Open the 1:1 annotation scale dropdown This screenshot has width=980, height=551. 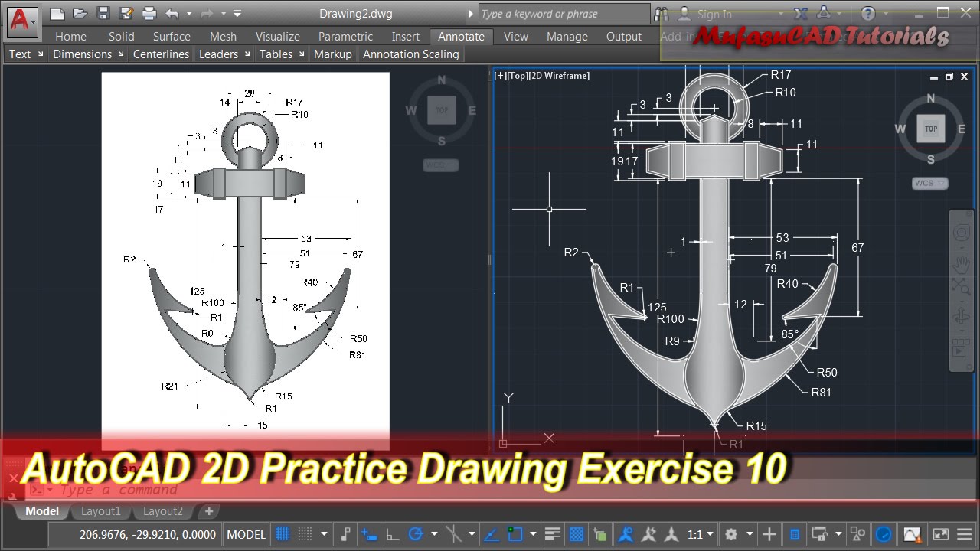(700, 533)
